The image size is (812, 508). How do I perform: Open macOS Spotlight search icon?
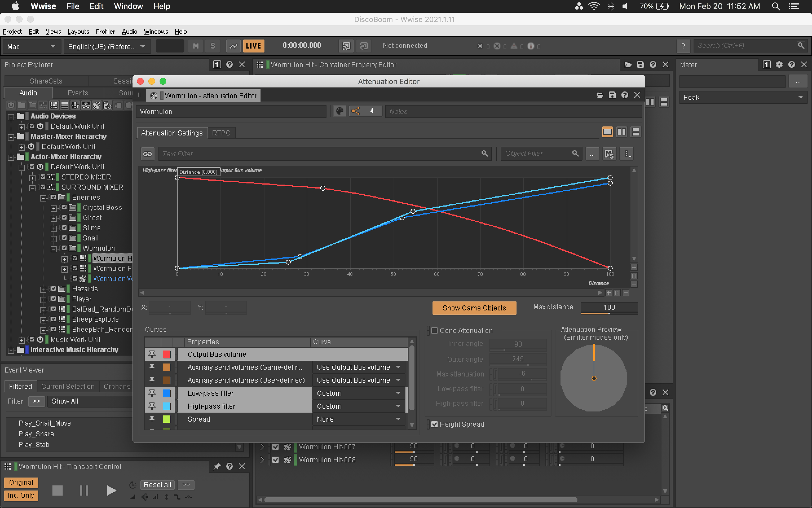[x=776, y=6]
